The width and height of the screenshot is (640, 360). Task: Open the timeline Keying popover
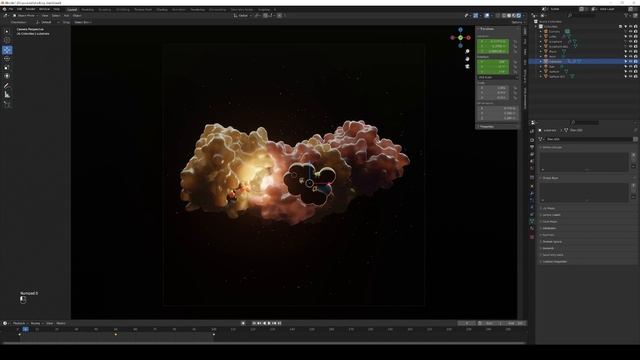36,323
